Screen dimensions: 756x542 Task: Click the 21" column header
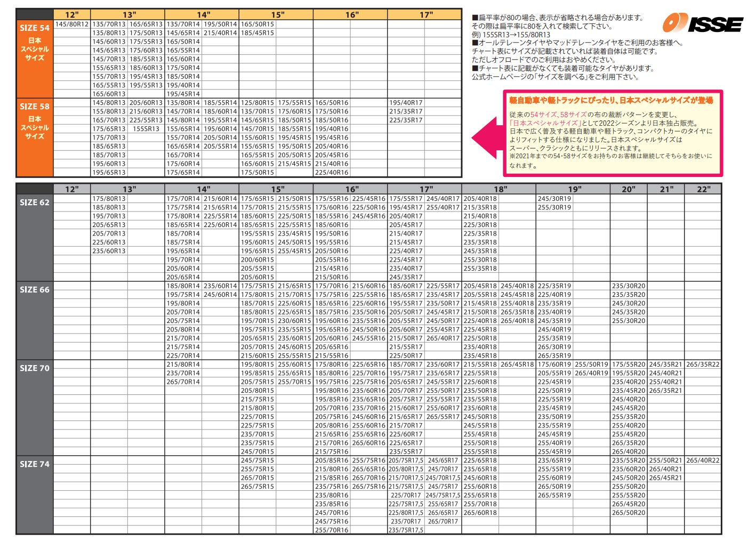click(x=666, y=189)
